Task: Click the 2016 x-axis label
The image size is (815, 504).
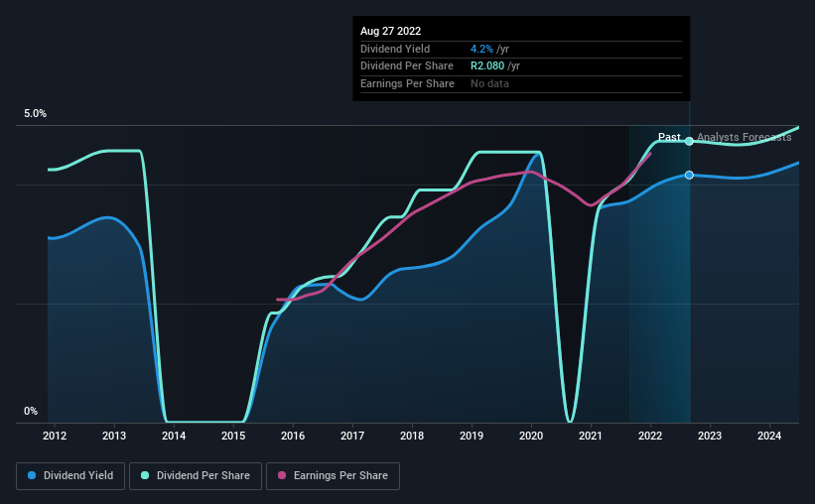Action: pyautogui.click(x=293, y=436)
